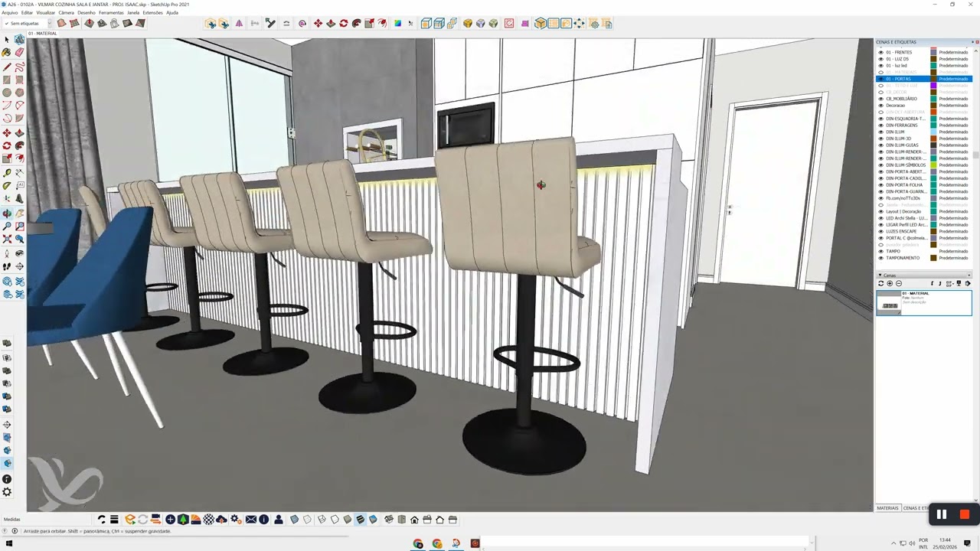Hide the TAMPO tag

[880, 251]
